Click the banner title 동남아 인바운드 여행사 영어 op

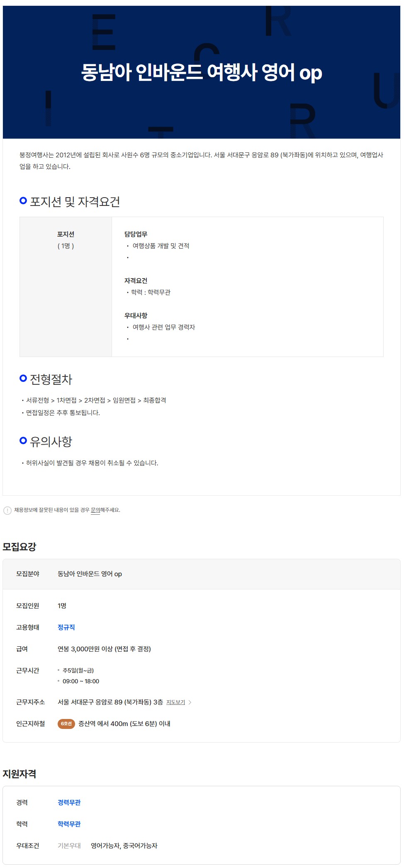[202, 72]
